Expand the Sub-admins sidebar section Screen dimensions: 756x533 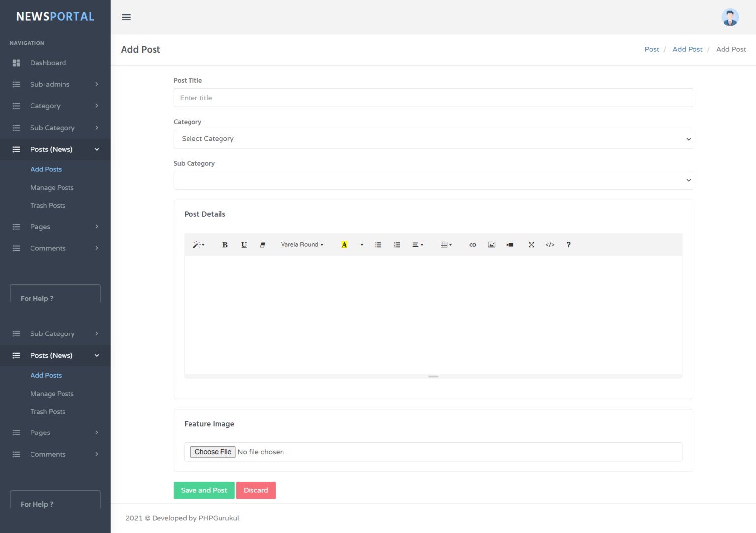(50, 84)
